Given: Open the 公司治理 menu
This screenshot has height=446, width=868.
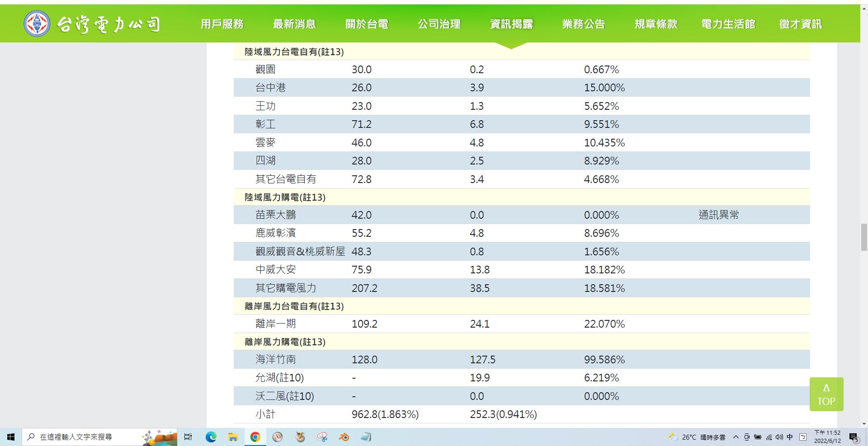Looking at the screenshot, I should pyautogui.click(x=439, y=24).
